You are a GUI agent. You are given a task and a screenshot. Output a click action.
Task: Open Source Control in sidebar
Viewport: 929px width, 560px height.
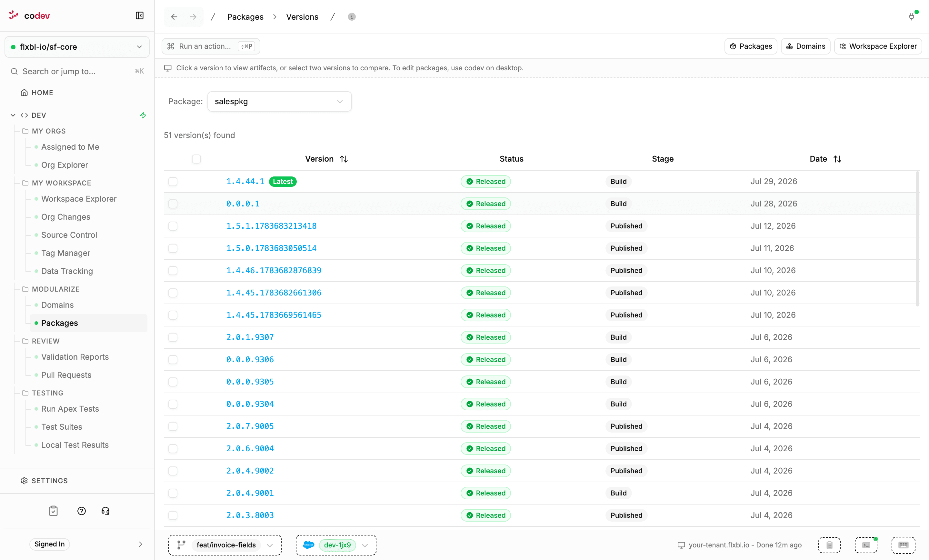coord(69,235)
